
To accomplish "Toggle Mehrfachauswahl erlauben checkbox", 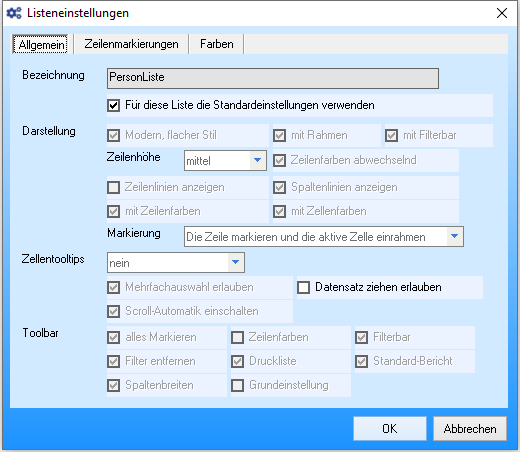I will (114, 287).
